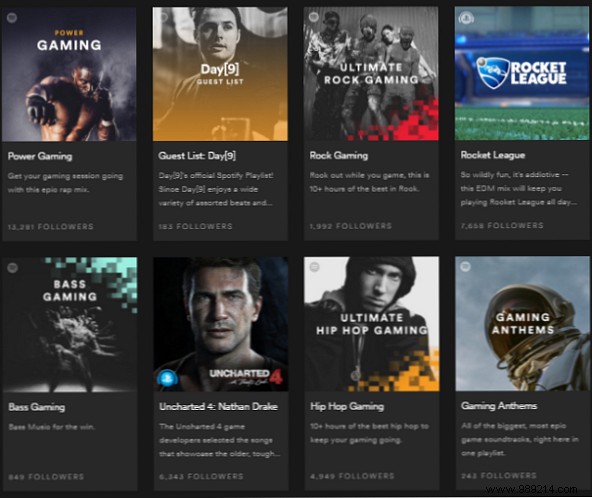Click description 'Bass Music for the win.'
Screen dimensions: 592x498
click(x=52, y=427)
